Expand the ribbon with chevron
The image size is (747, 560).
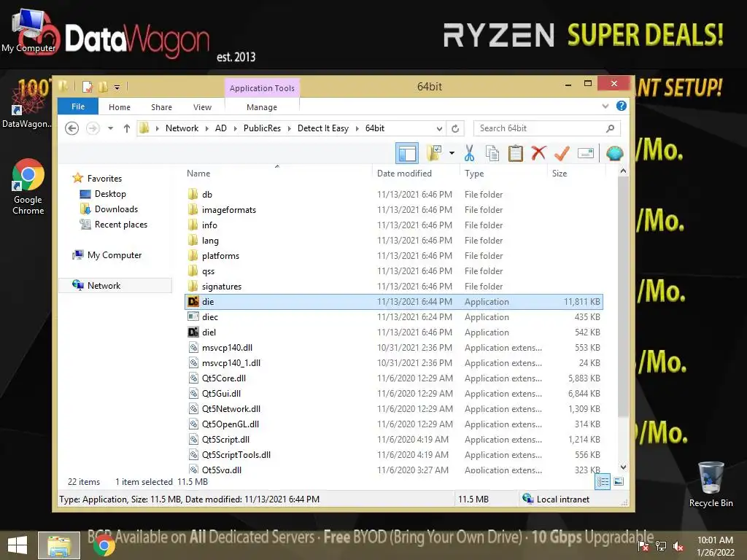pyautogui.click(x=605, y=106)
